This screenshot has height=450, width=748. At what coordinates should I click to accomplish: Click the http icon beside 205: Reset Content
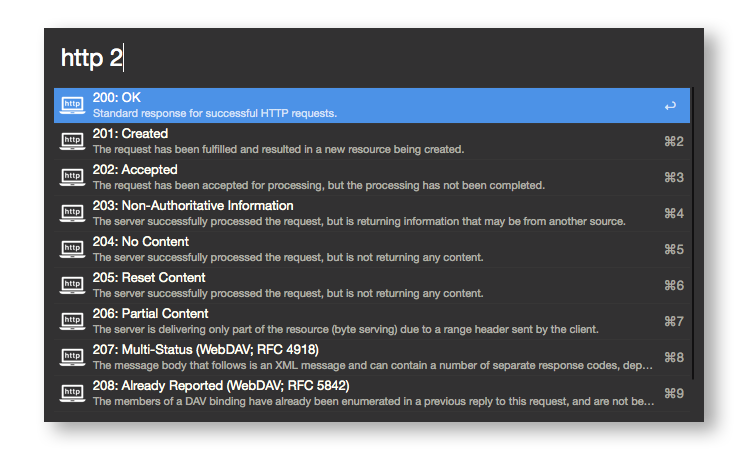click(72, 285)
